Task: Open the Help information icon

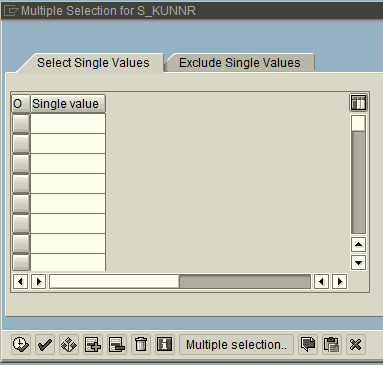Action: coord(165,344)
